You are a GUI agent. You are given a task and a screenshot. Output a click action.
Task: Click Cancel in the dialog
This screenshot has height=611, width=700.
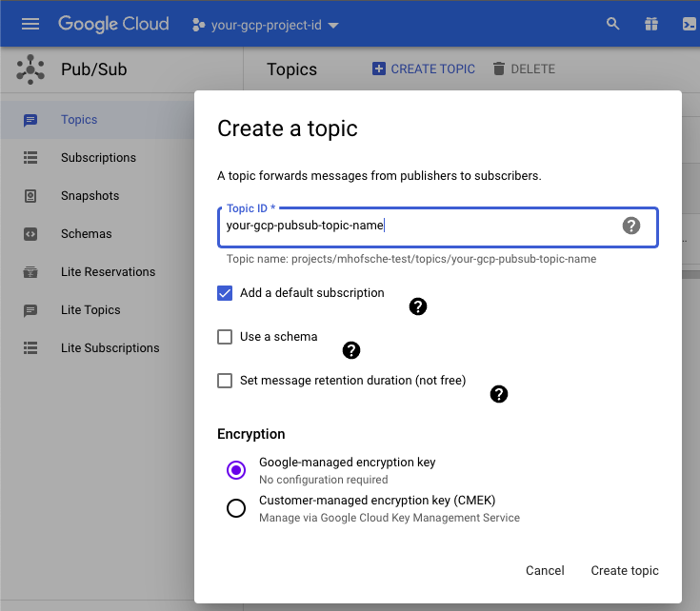[x=545, y=570]
